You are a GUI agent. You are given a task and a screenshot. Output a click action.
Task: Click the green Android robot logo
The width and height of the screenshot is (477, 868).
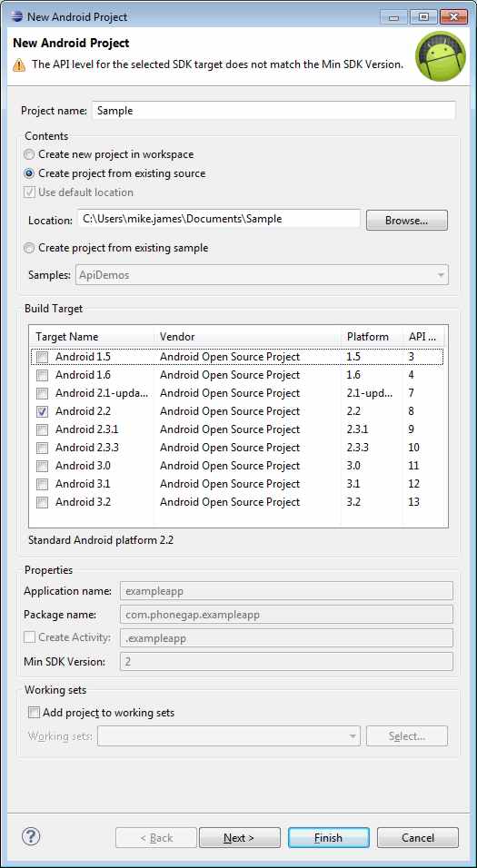tap(441, 56)
